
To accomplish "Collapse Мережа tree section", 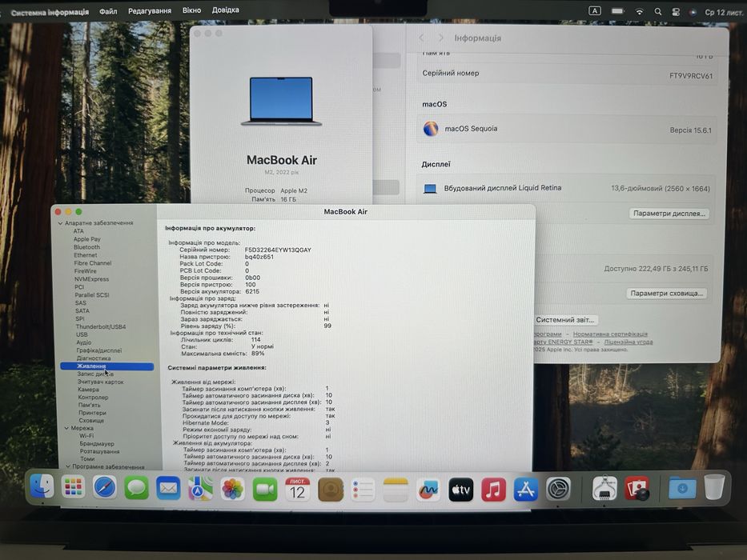I will (66, 428).
